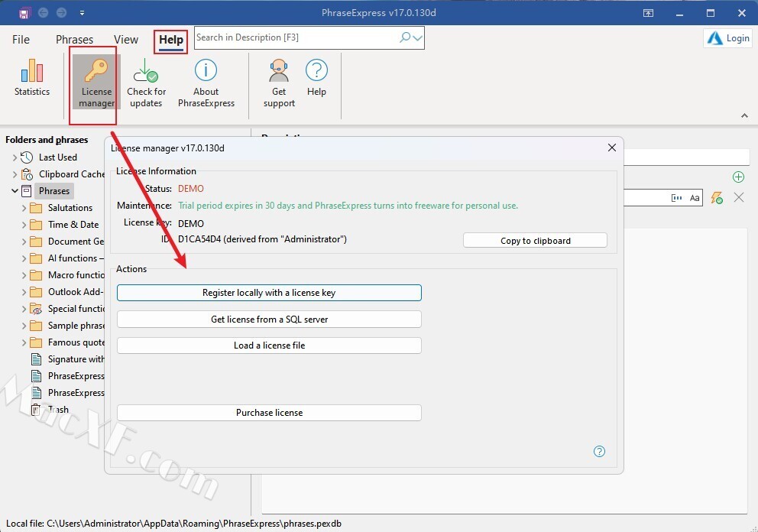Open License manager key icon
The height and width of the screenshot is (532, 758).
[96, 70]
